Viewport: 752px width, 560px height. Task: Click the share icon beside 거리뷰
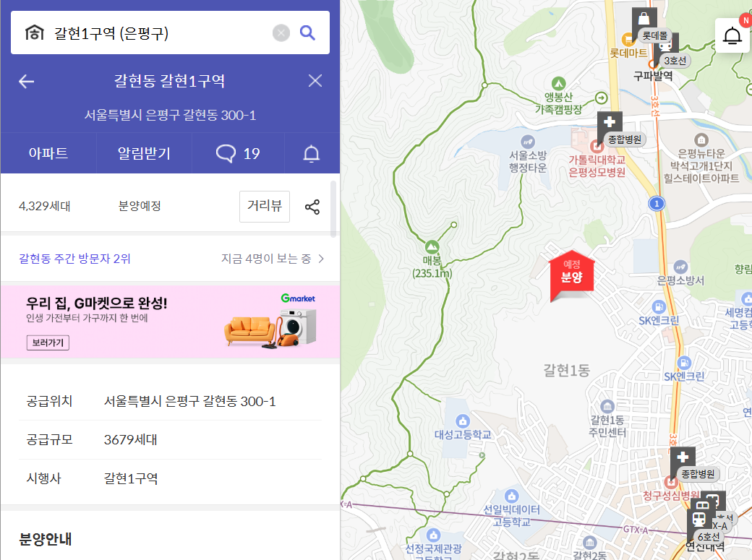click(x=312, y=206)
